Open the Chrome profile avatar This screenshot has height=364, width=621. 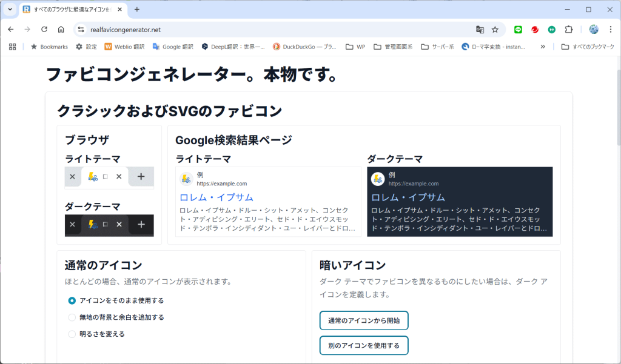(593, 30)
